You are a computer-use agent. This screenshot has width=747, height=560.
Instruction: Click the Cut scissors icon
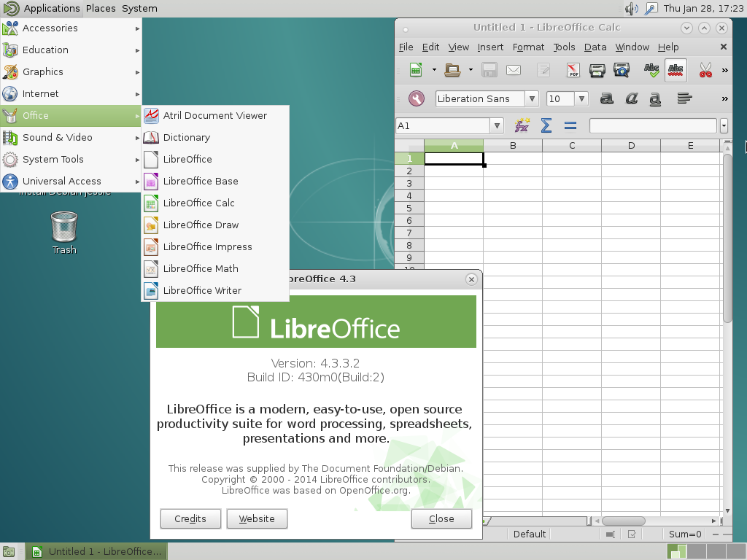705,70
